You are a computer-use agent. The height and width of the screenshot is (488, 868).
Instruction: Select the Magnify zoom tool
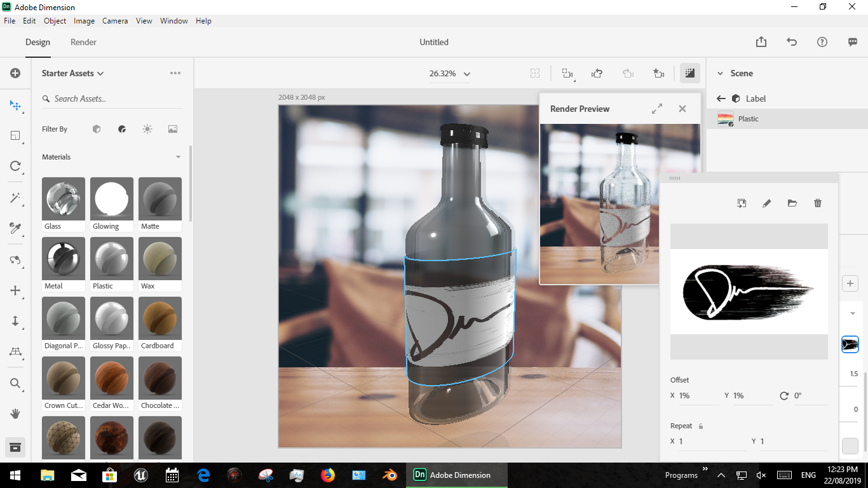(x=15, y=383)
